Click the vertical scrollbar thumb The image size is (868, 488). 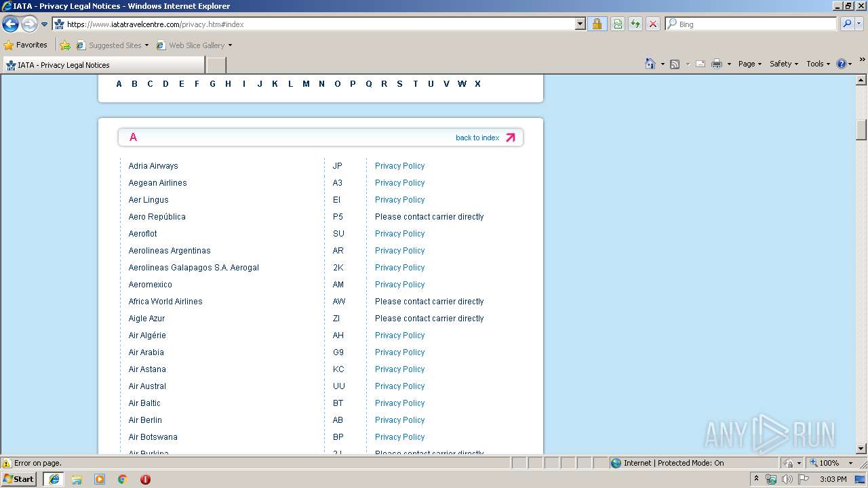pyautogui.click(x=861, y=129)
